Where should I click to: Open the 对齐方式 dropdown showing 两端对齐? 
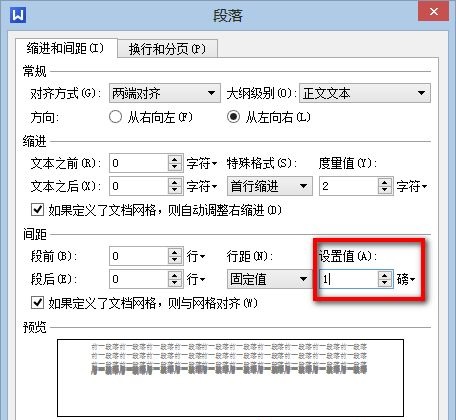[x=165, y=93]
